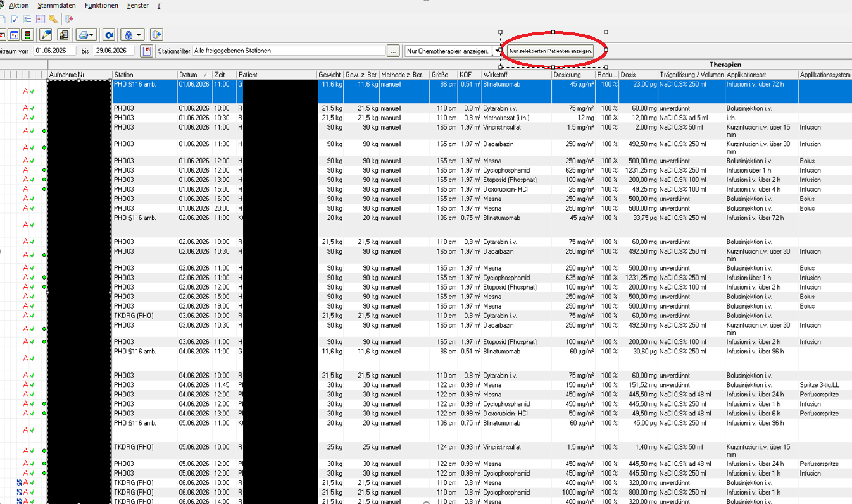Select the 30,60 µg dose cell
Image resolution: width=852 pixels, height=504 pixels.
point(638,359)
